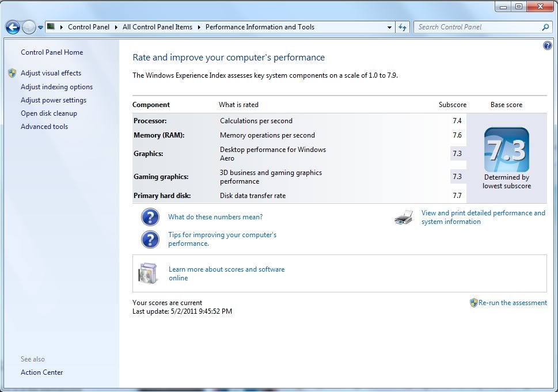558x392 pixels.
Task: Click the question icon for 'What do these numbers mean?'
Action: pyautogui.click(x=150, y=217)
